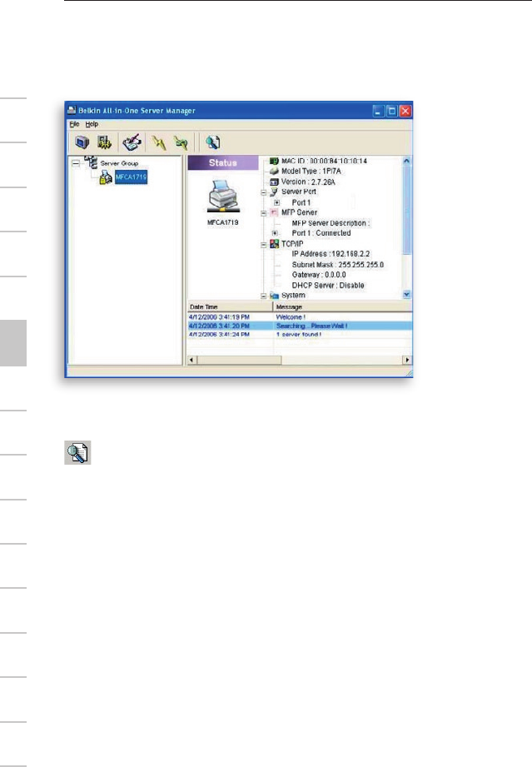Click the pen-and-paper General Options toolbar icon
This screenshot has width=532, height=767.
tap(132, 142)
